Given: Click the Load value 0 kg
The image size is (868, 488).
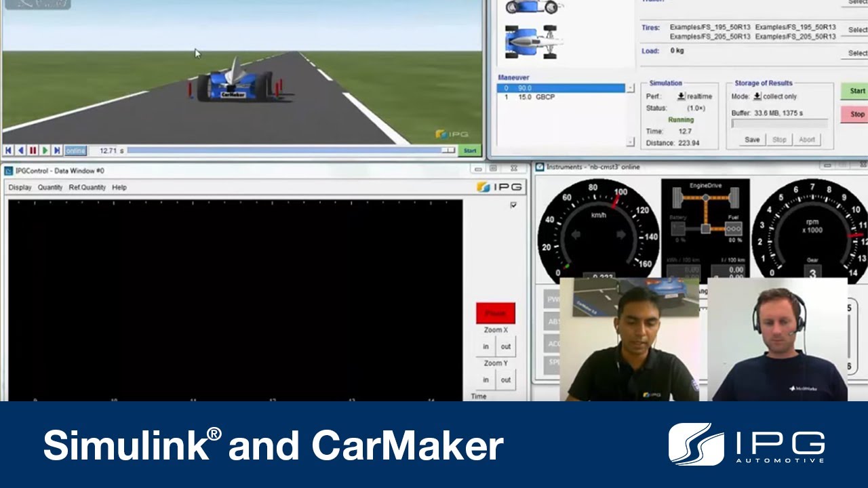Looking at the screenshot, I should (x=677, y=51).
